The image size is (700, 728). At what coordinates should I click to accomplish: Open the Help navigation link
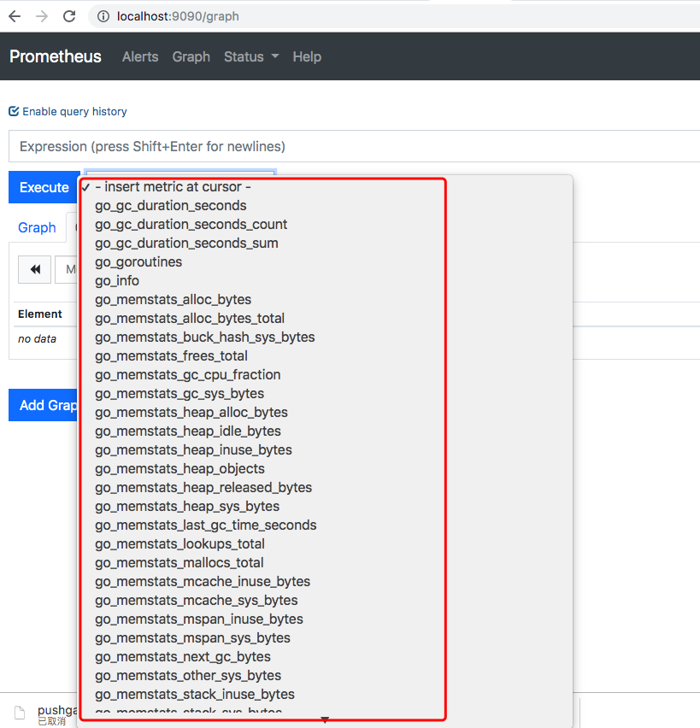pyautogui.click(x=307, y=56)
